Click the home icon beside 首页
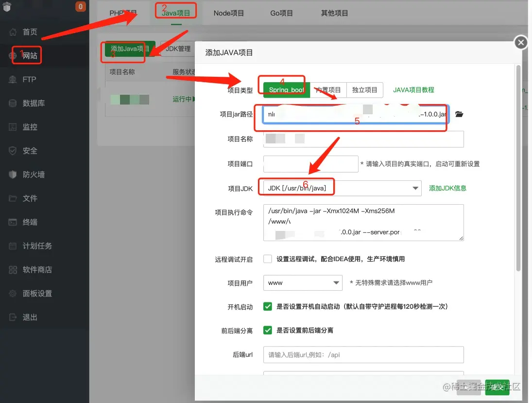The height and width of the screenshot is (403, 532). pyautogui.click(x=13, y=32)
